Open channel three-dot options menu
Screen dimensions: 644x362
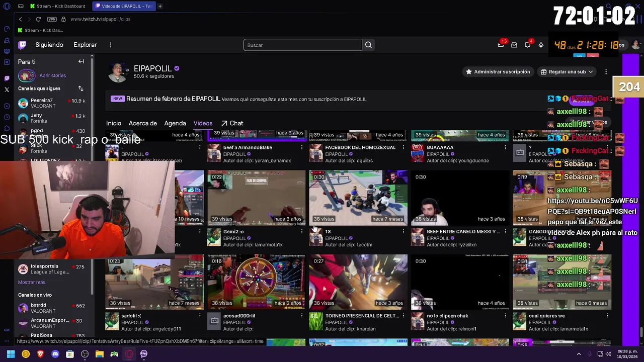606,71
